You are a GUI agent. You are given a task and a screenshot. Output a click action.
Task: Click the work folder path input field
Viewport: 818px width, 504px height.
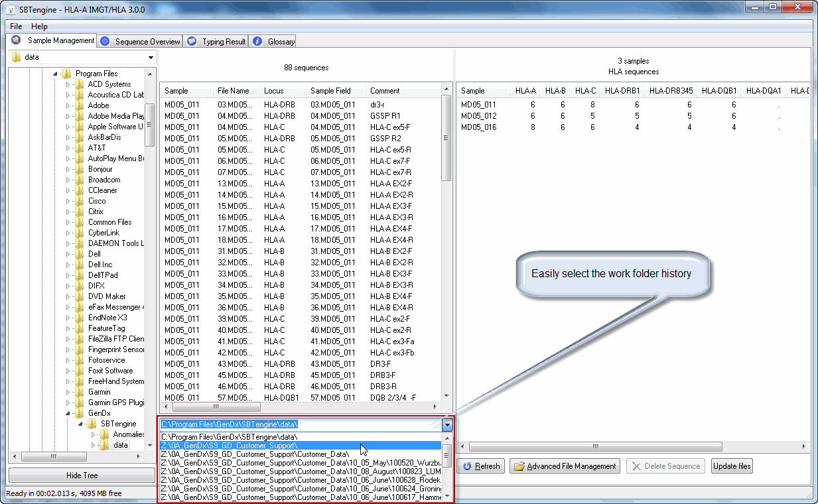pyautogui.click(x=301, y=424)
